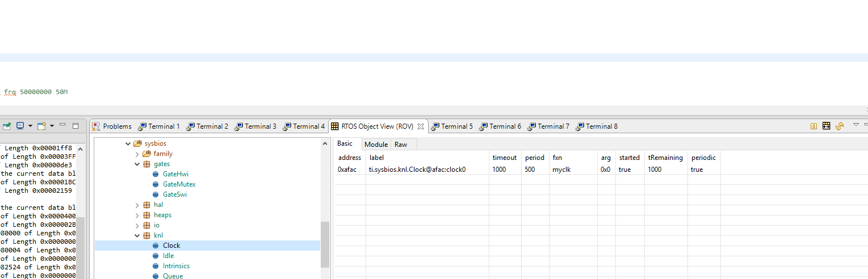
Task: Click the tRemaining column header
Action: (x=666, y=158)
